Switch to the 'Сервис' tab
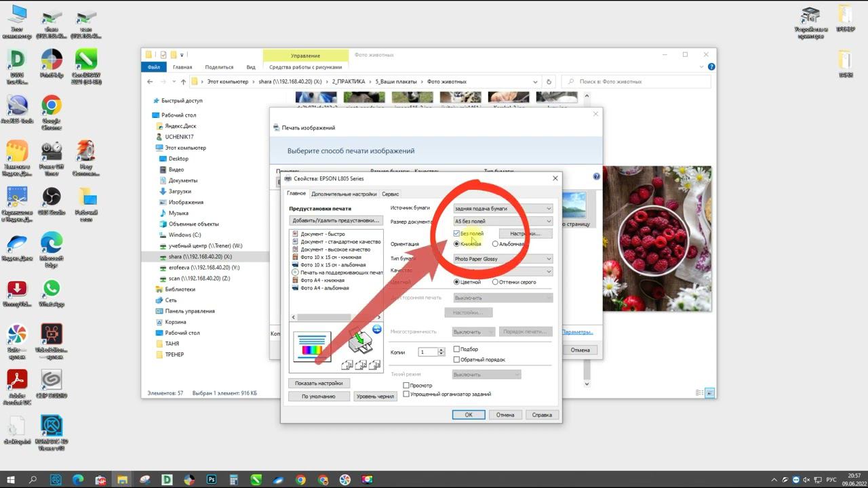Screen dimensions: 868x488 pyautogui.click(x=391, y=195)
